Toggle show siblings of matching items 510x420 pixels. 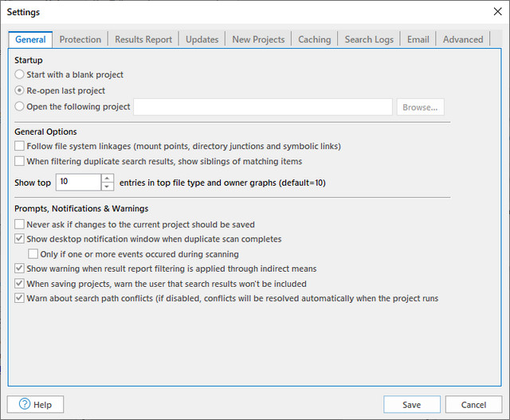[20, 161]
